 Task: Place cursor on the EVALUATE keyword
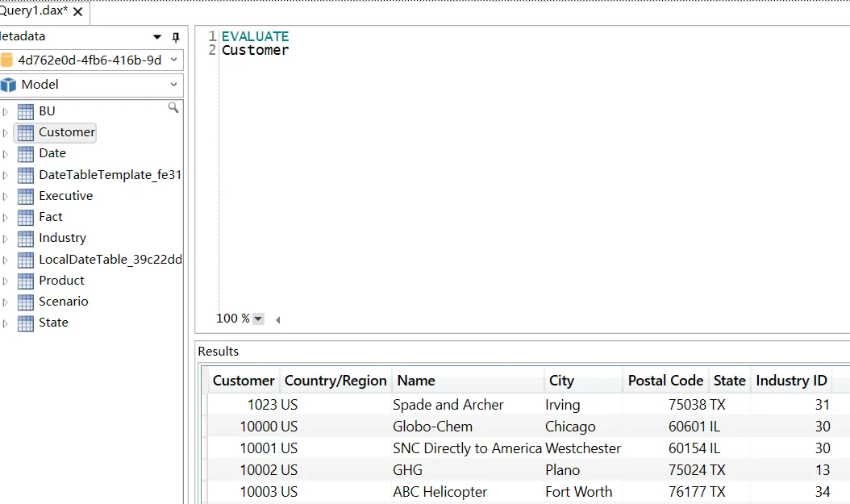tap(256, 36)
